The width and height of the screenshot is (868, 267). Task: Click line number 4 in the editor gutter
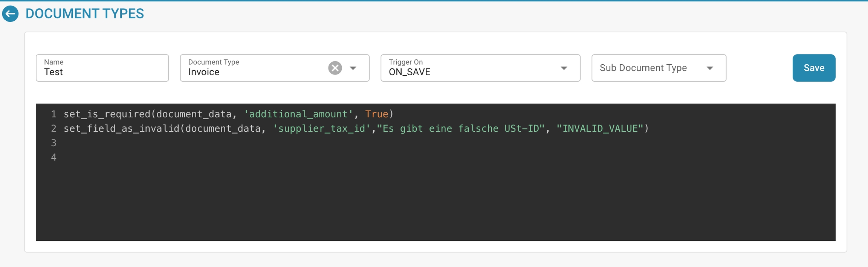[x=53, y=158]
